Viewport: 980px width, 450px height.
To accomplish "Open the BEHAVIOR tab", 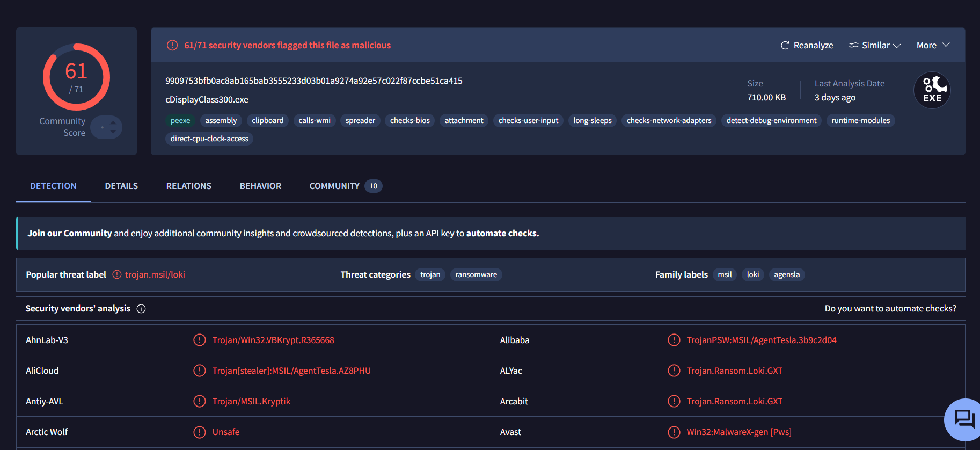I will coord(260,186).
